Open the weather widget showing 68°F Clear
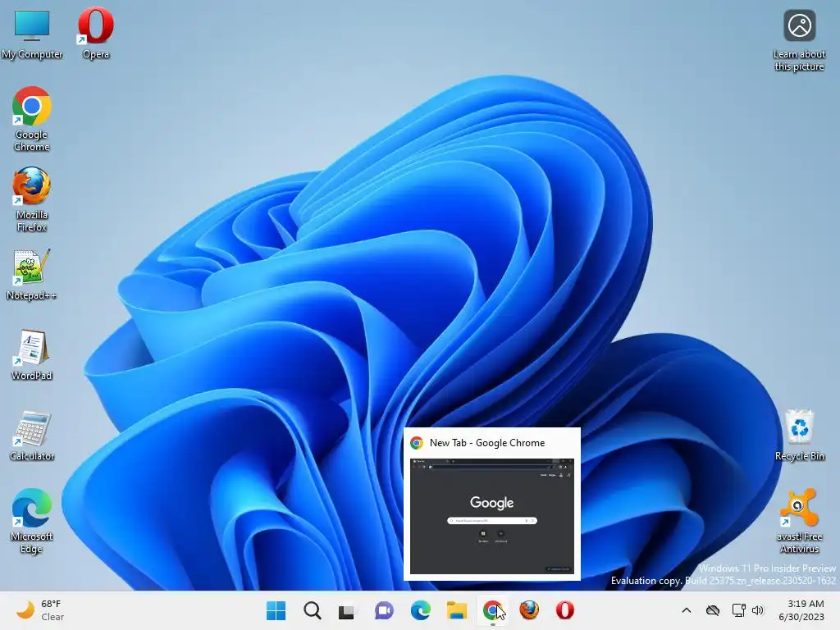Viewport: 840px width, 630px height. click(40, 610)
